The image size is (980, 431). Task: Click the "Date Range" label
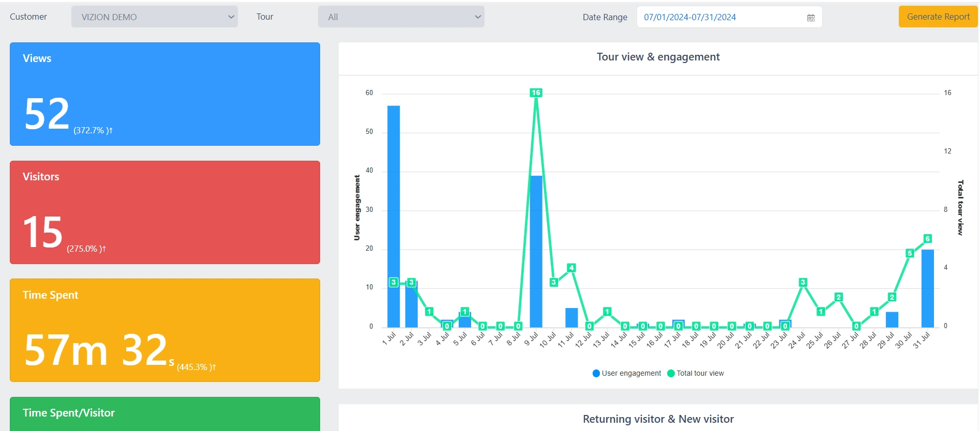pos(605,17)
